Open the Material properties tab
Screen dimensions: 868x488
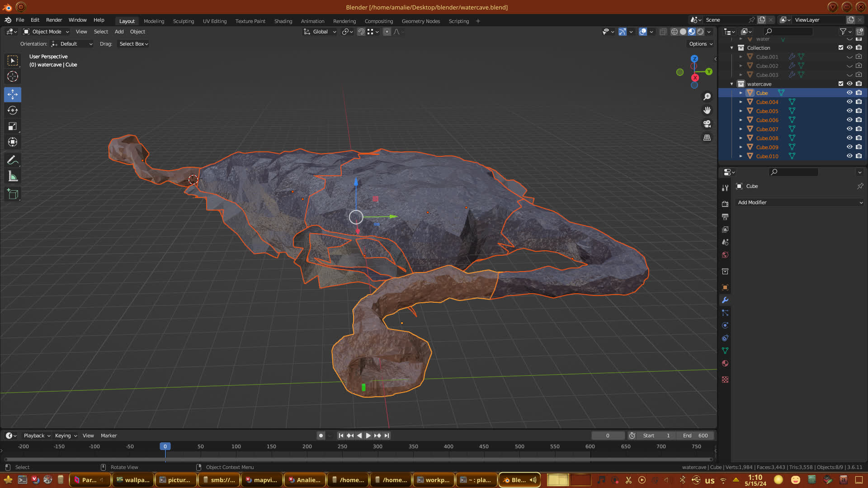(725, 363)
